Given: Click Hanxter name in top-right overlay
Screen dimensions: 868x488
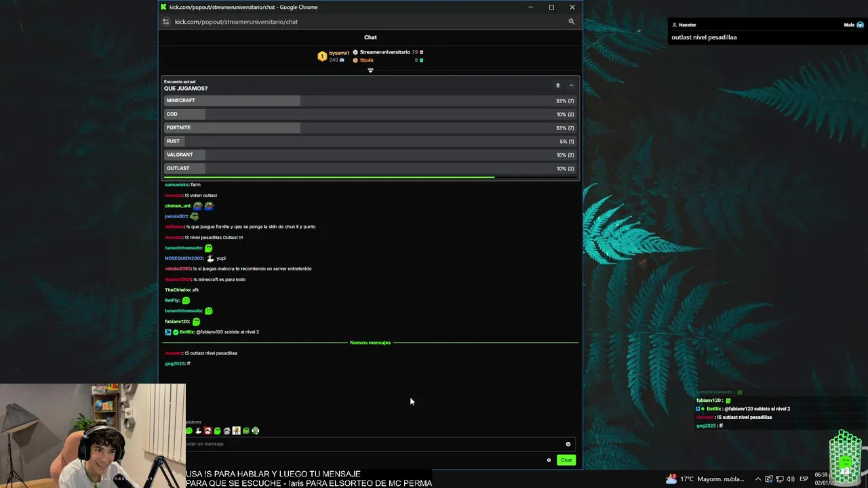Looking at the screenshot, I should point(687,25).
